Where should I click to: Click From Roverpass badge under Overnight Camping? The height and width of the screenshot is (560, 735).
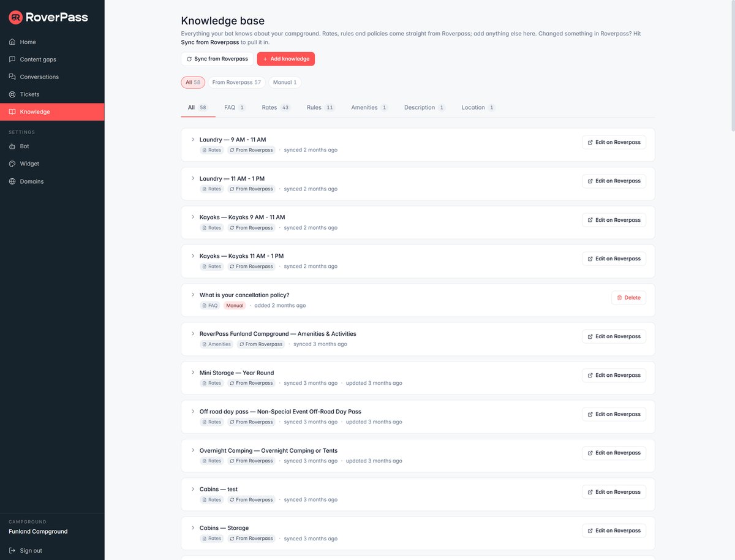(x=251, y=461)
